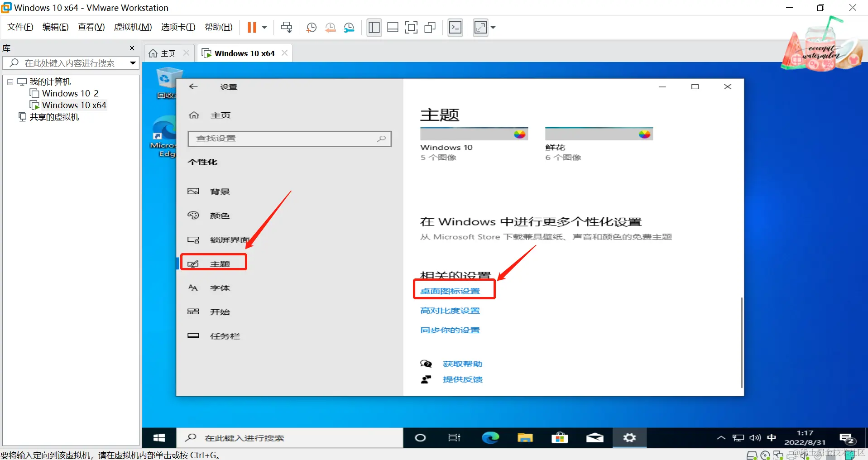This screenshot has height=460, width=868.
Task: Switch to Unity mode
Action: 430,28
